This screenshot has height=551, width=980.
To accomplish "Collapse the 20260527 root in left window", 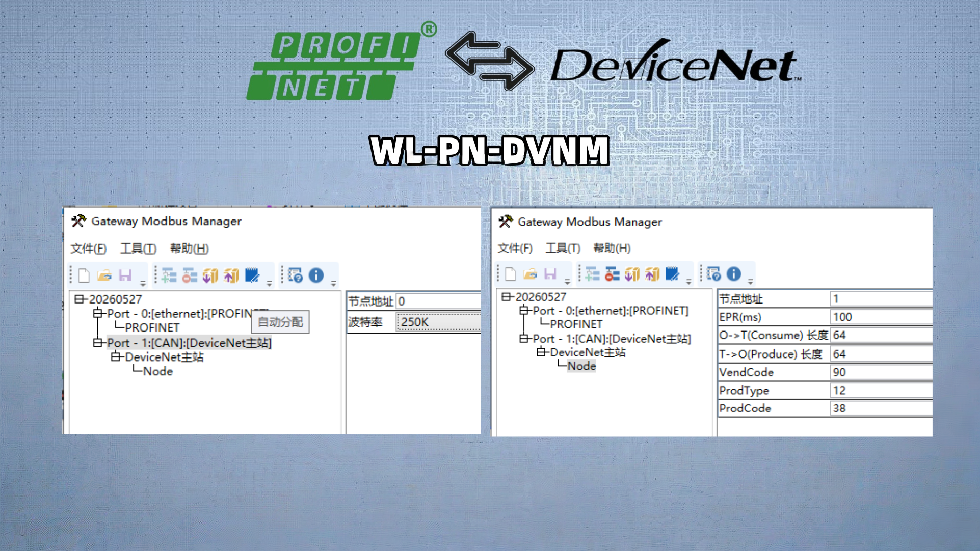I will pos(79,299).
